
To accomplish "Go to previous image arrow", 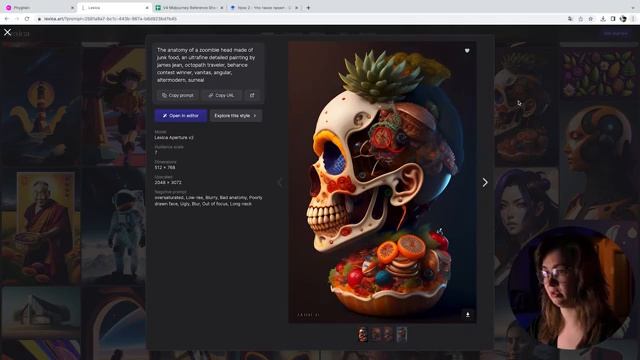I will coord(280,182).
